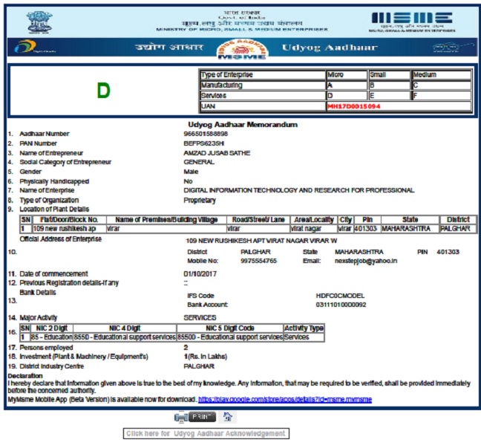
Task: Click the email nexstepjob@yahoo.in
Action: click(x=366, y=261)
